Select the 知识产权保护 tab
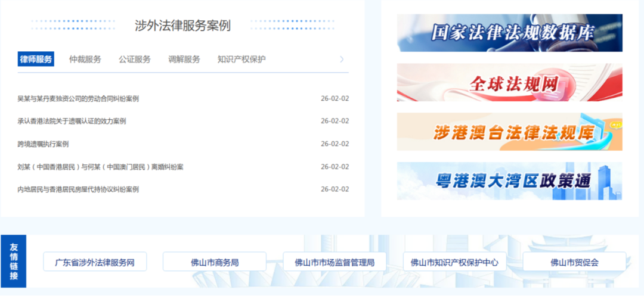The width and height of the screenshot is (644, 296). (241, 59)
